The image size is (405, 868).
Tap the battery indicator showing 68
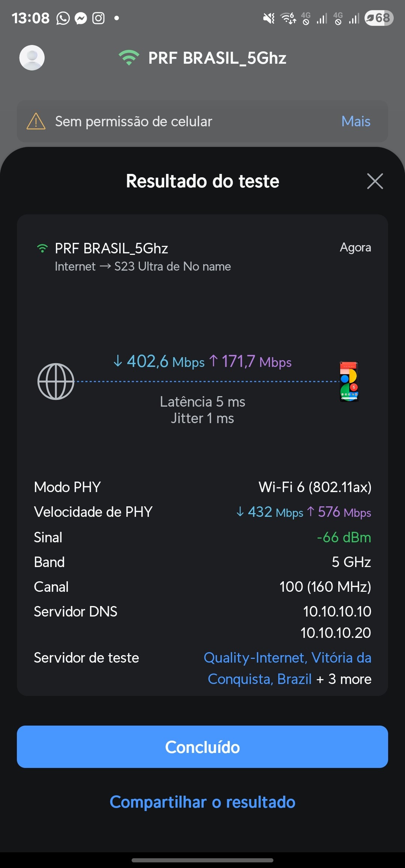[379, 18]
